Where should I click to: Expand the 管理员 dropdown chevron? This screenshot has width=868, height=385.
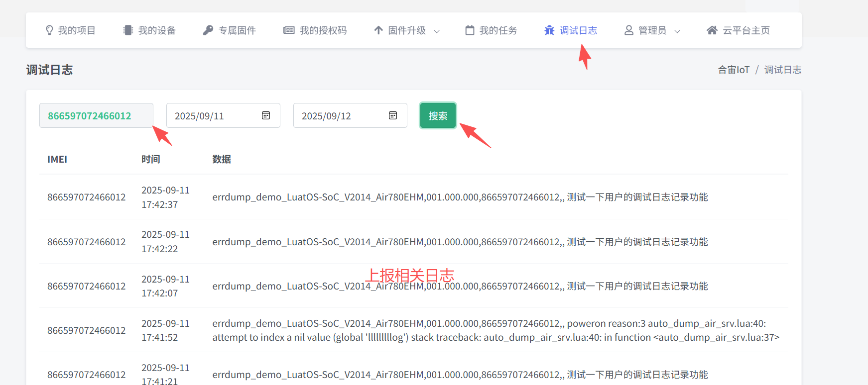pyautogui.click(x=677, y=31)
